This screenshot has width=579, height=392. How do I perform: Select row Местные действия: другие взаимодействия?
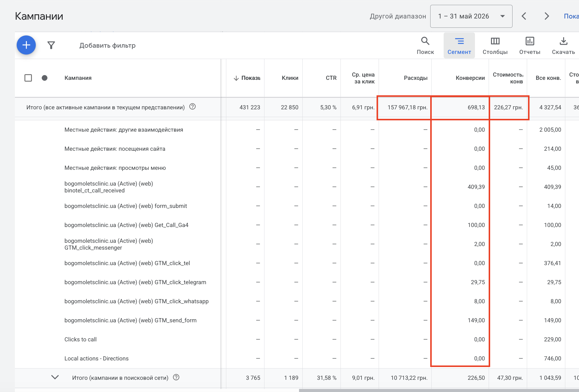pos(124,130)
